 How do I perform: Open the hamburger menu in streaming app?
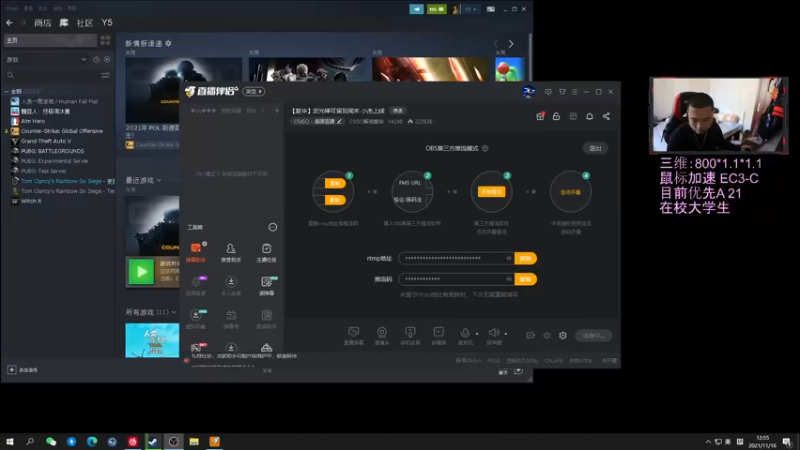(x=574, y=92)
